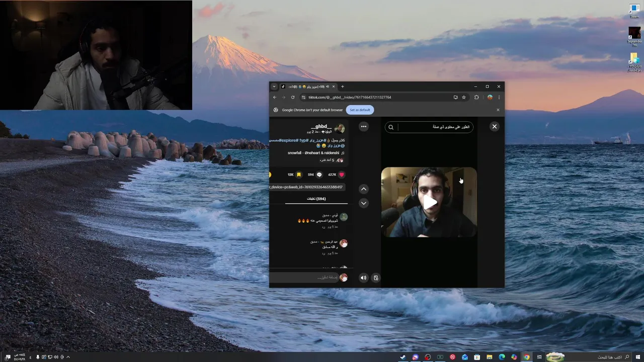
Task: Click the address bar URL
Action: [x=350, y=97]
